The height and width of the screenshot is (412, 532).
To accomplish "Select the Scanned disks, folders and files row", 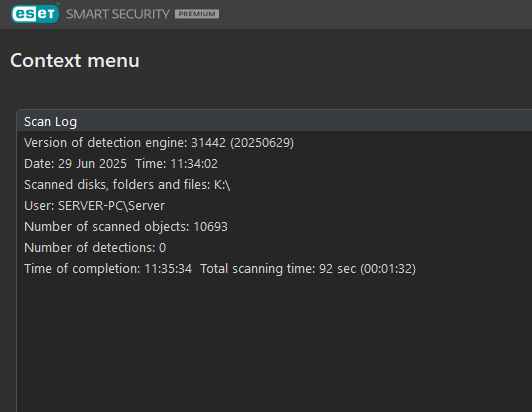I will point(274,185).
